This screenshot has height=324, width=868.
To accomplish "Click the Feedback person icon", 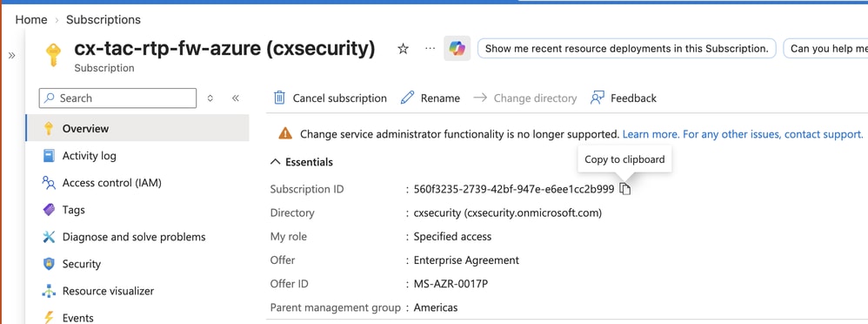I will click(598, 98).
